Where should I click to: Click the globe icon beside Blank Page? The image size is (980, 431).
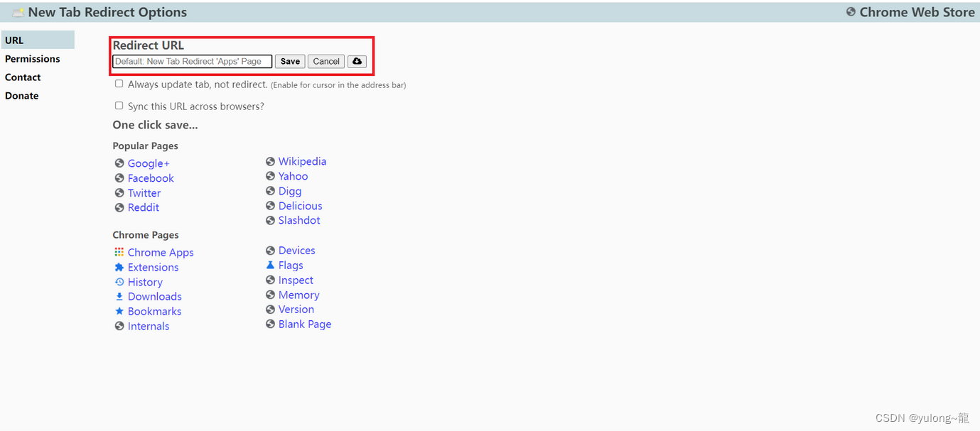[270, 324]
